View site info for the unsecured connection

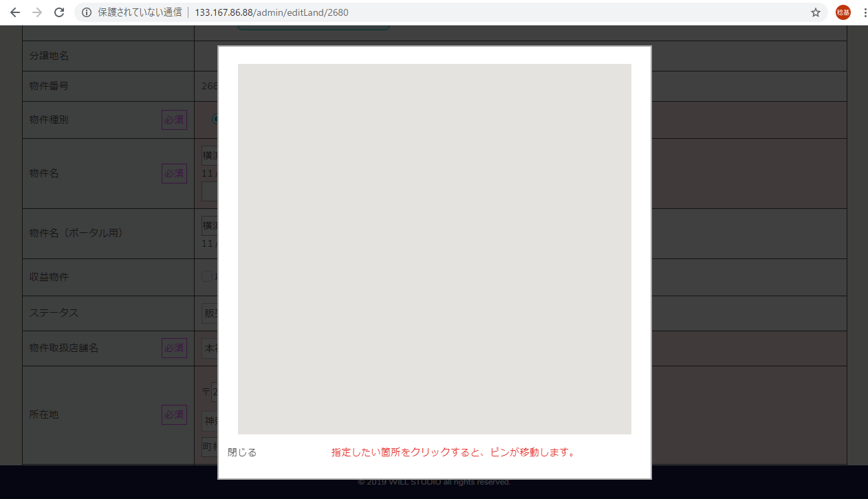point(87,12)
